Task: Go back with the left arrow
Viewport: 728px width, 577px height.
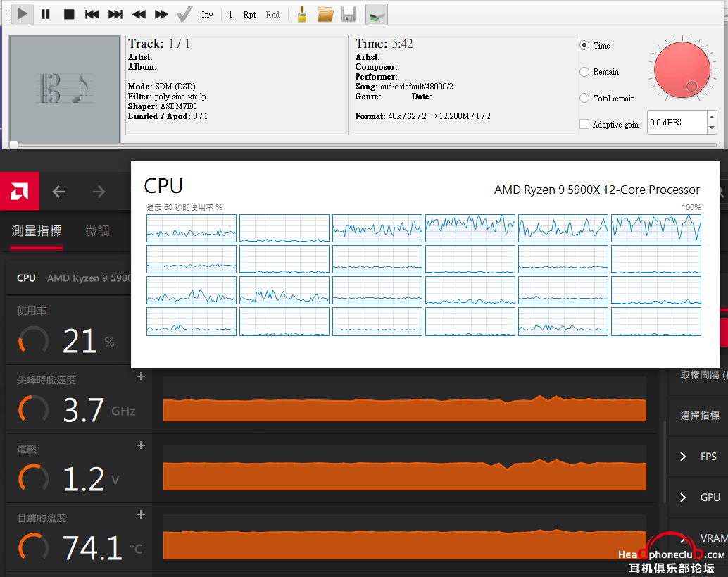Action: click(58, 192)
